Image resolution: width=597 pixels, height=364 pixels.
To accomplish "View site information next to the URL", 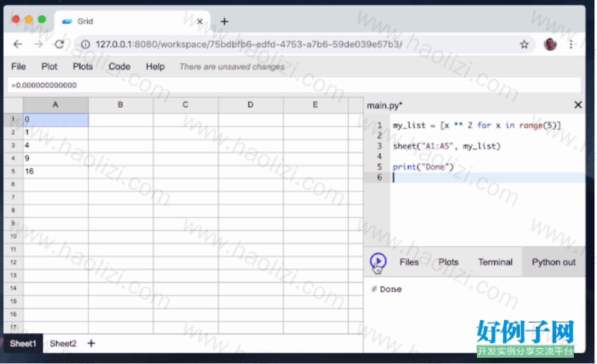I will point(85,44).
